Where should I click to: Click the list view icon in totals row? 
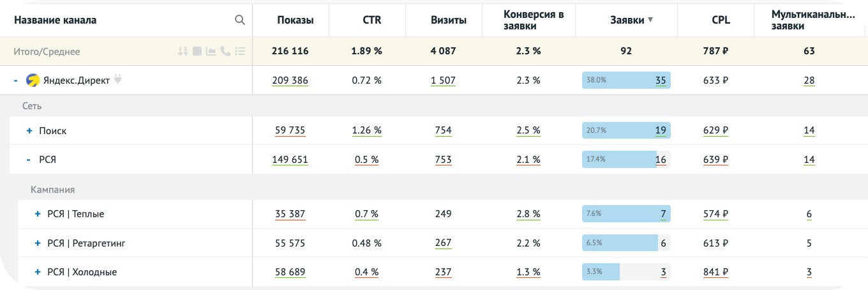coord(240,52)
